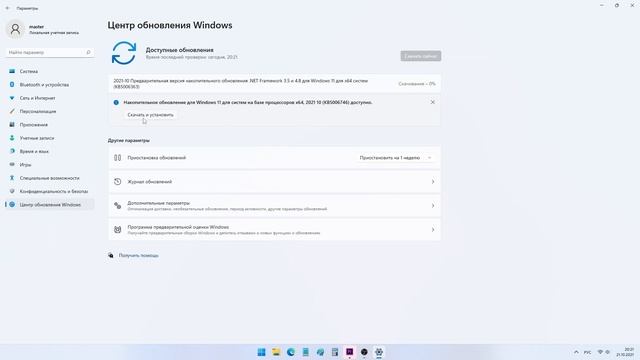The image size is (640, 360).
Task: Select the KB5006363 .NET Framework update text
Action: point(240,84)
